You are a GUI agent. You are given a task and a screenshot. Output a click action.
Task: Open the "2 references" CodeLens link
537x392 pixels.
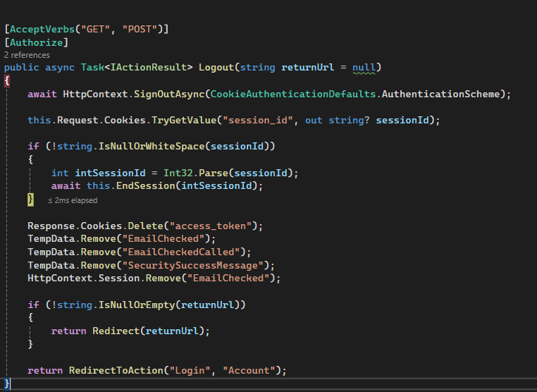point(27,55)
